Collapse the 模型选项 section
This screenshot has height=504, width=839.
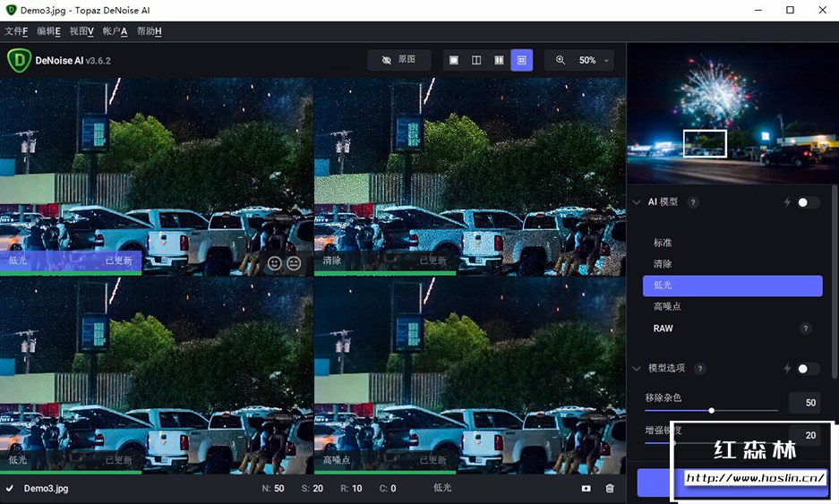pyautogui.click(x=637, y=368)
